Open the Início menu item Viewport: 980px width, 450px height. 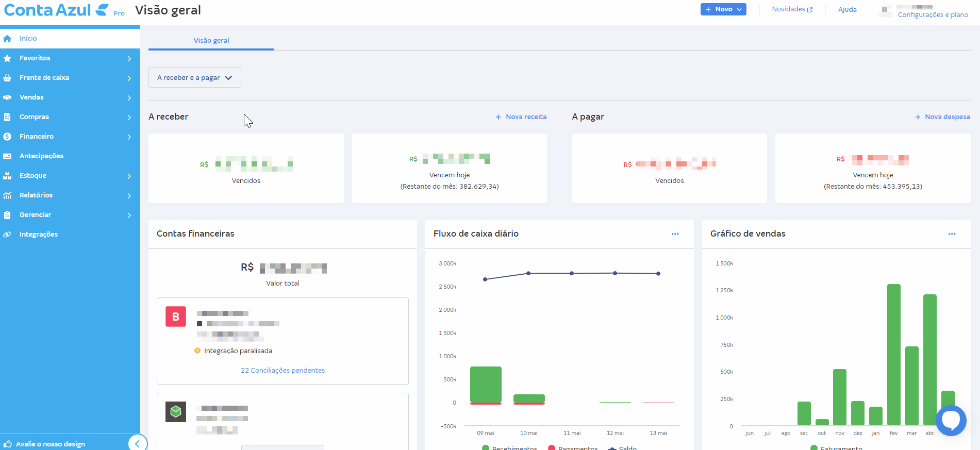click(70, 39)
